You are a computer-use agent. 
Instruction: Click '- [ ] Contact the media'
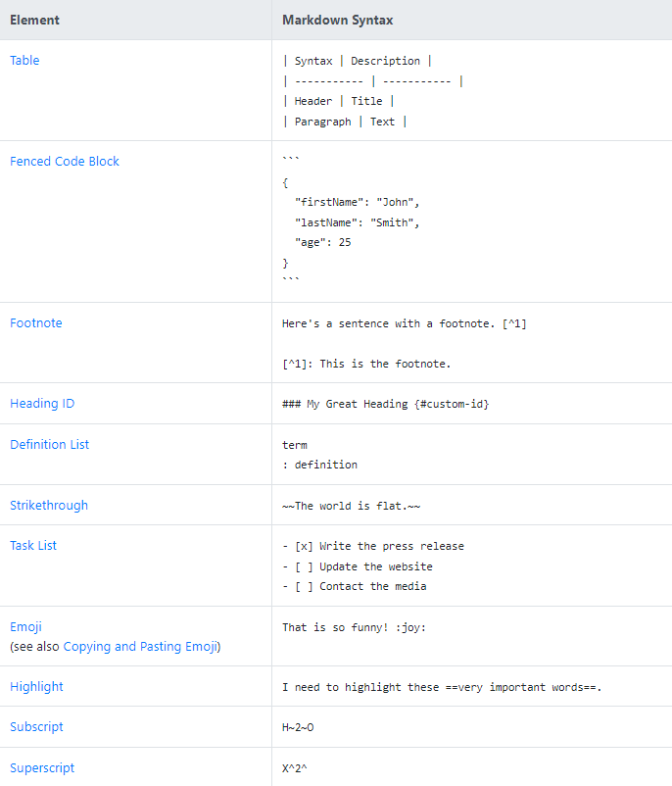click(x=355, y=586)
